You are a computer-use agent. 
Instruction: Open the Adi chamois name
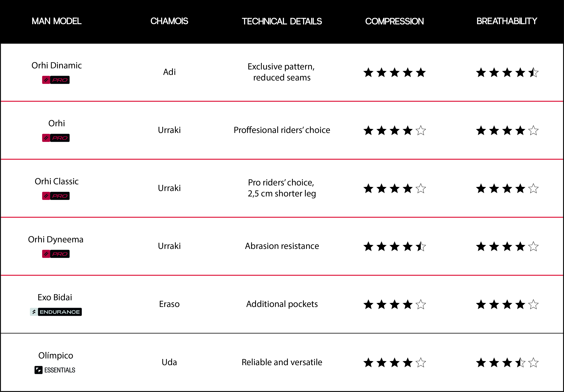coord(169,72)
